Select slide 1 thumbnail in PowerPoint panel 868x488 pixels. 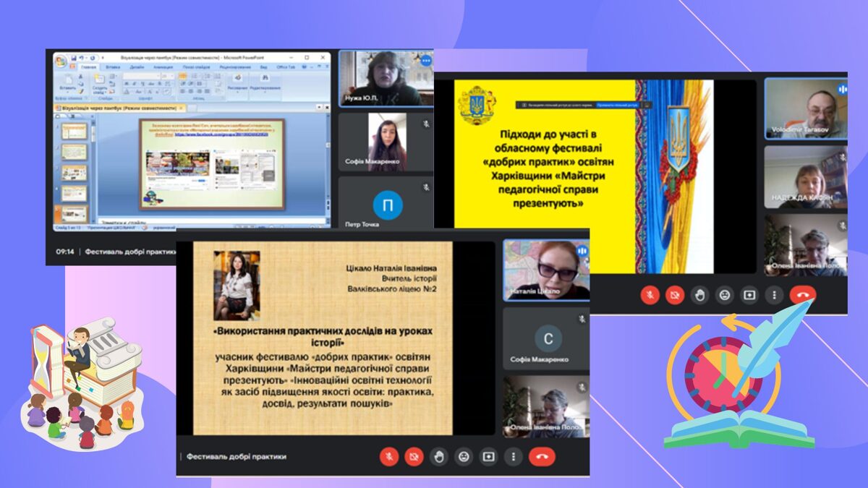(74, 131)
